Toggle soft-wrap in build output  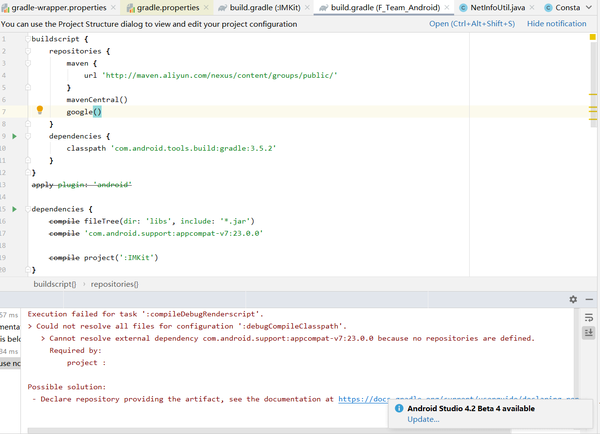[x=589, y=317]
